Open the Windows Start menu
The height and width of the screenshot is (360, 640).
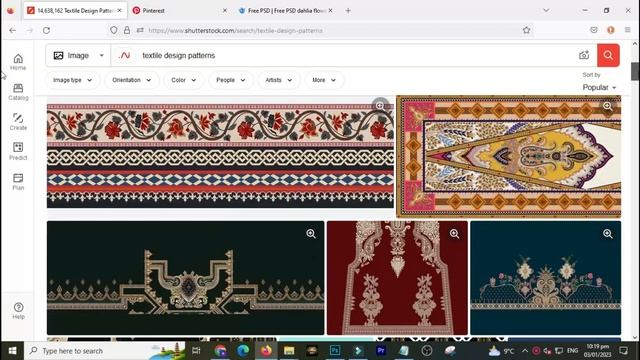click(12, 351)
